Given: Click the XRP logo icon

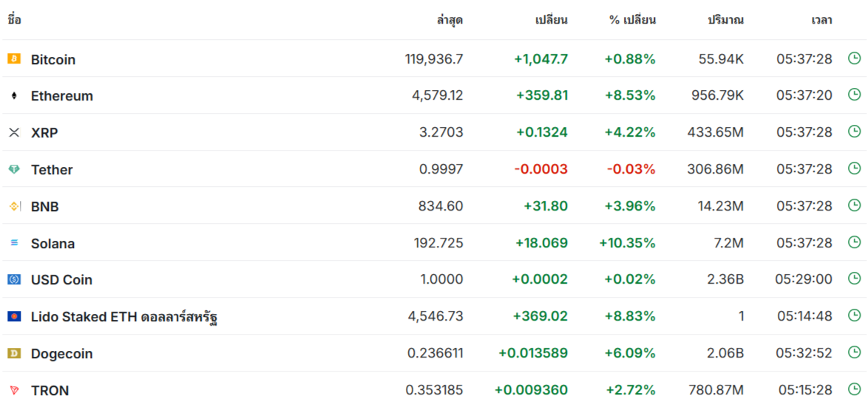Looking at the screenshot, I should (x=14, y=132).
